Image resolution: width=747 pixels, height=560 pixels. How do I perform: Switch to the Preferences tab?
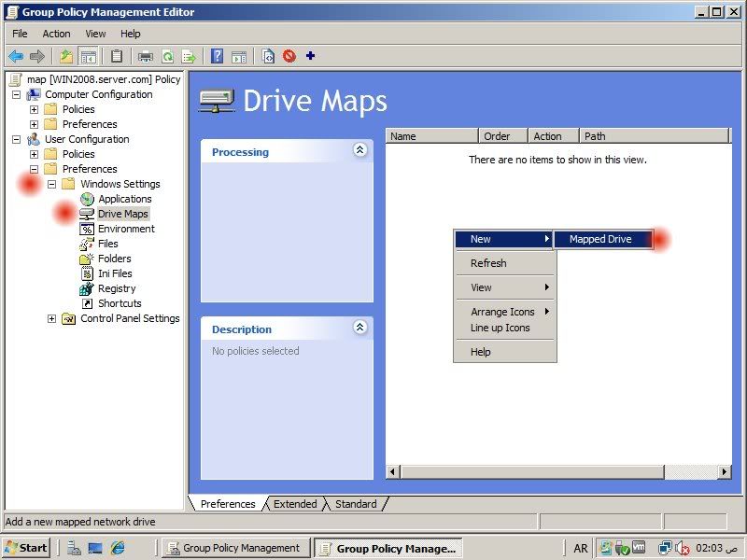point(228,504)
